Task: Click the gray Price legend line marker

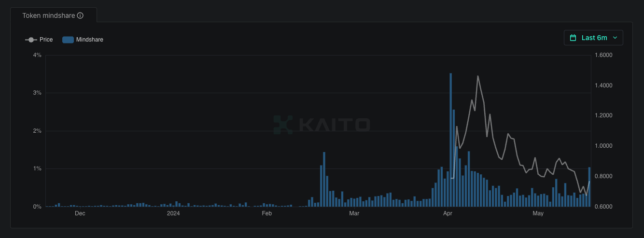Action: tap(31, 40)
